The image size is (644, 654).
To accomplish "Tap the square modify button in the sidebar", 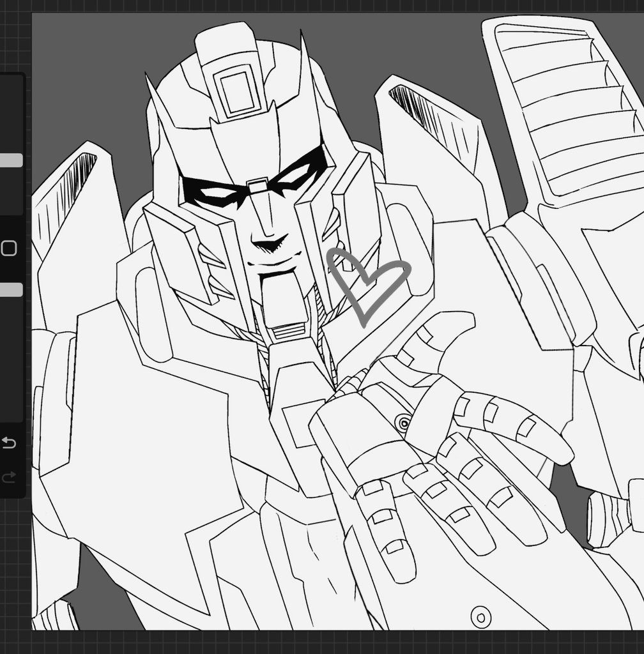I will point(8,248).
